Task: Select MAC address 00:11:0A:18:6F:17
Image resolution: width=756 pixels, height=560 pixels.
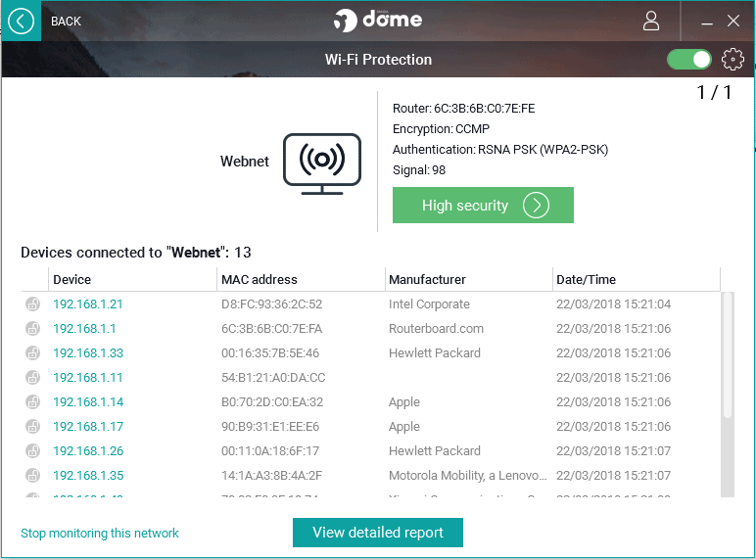Action: coord(270,451)
